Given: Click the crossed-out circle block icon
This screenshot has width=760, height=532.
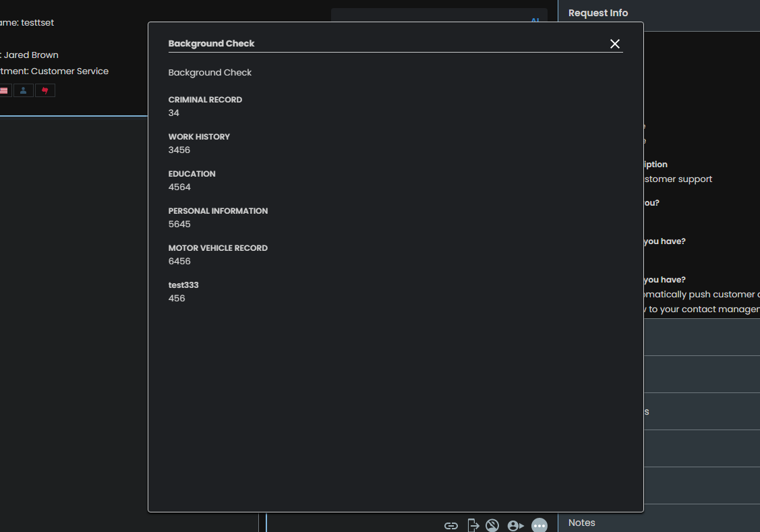Looking at the screenshot, I should coord(492,525).
